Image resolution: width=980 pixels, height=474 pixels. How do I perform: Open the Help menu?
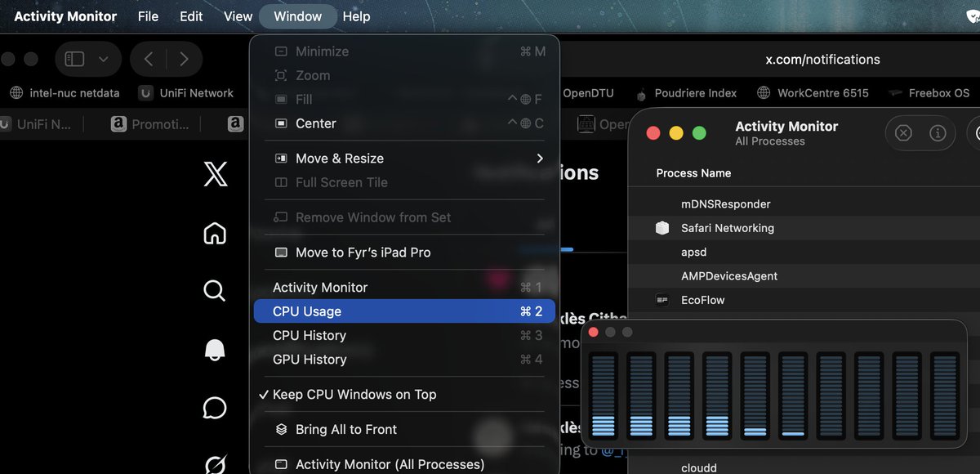(x=356, y=16)
